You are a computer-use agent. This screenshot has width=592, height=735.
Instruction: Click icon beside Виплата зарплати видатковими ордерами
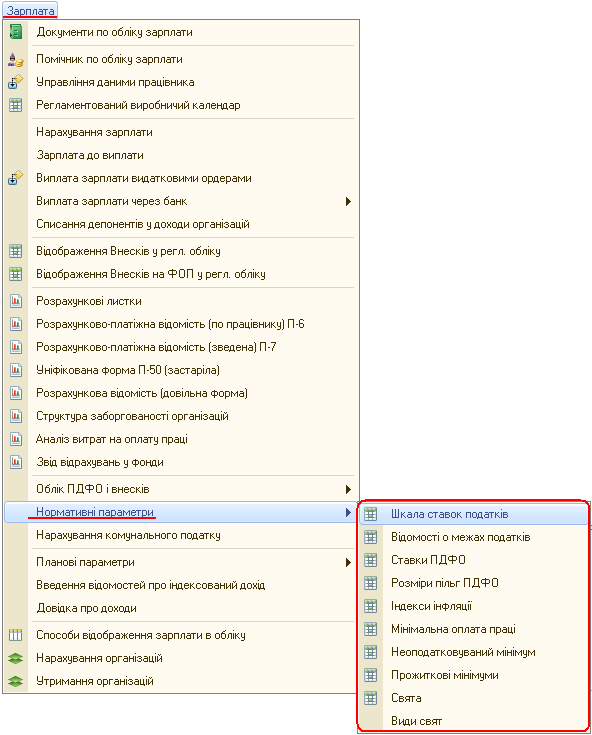[16, 178]
